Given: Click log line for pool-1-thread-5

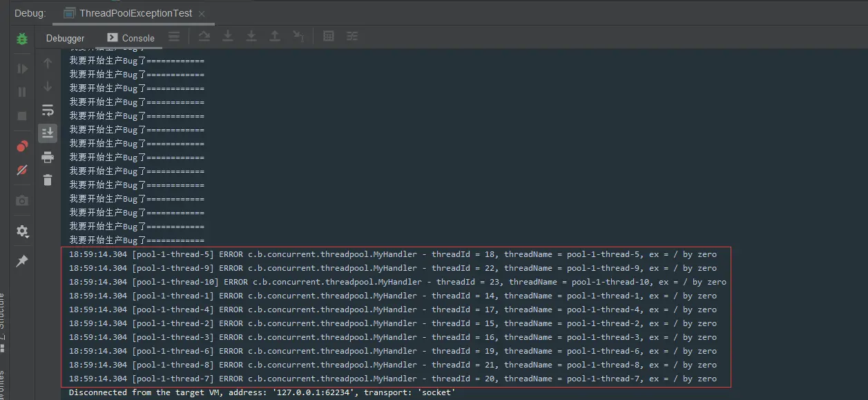Looking at the screenshot, I should [393, 254].
